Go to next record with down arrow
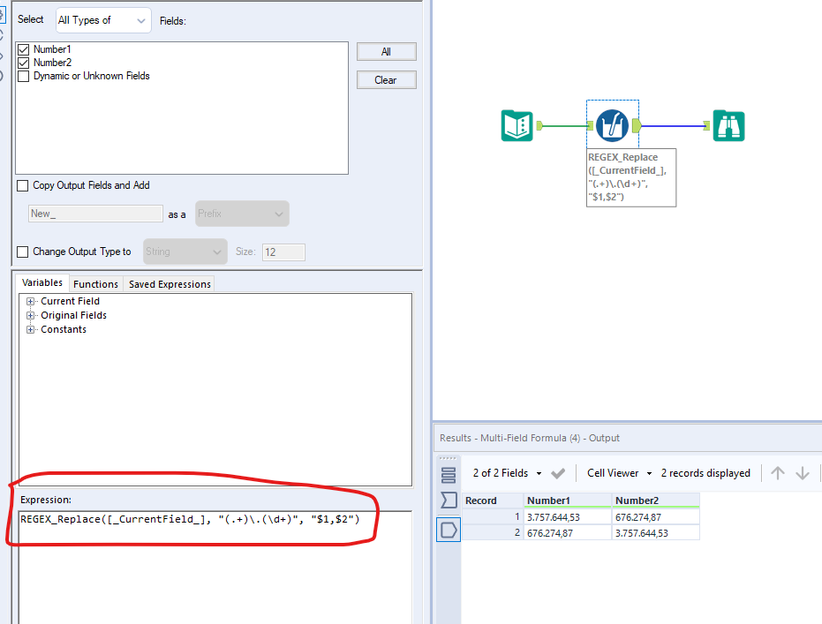Viewport: 822px width, 624px height. click(802, 473)
